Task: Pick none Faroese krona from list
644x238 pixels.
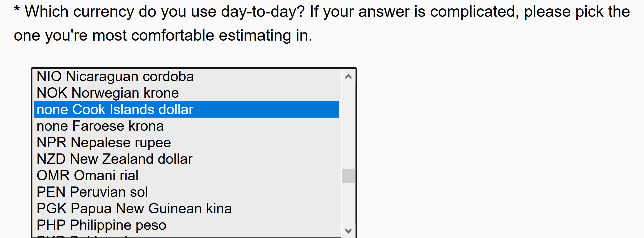Action: tap(186, 126)
